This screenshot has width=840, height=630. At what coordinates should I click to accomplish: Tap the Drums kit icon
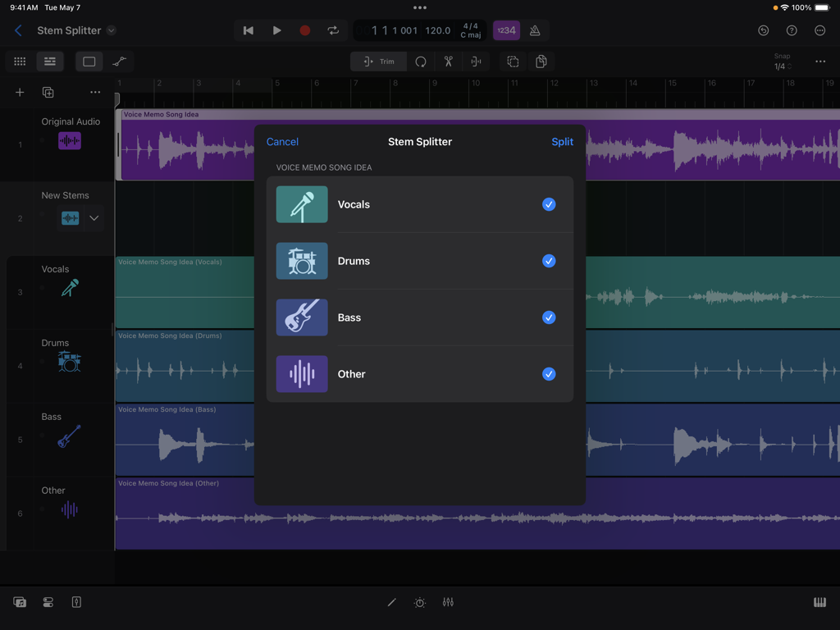(302, 261)
